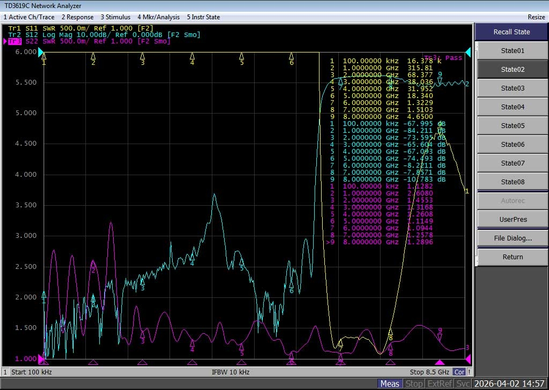Click the Autorec softkey

pyautogui.click(x=512, y=201)
